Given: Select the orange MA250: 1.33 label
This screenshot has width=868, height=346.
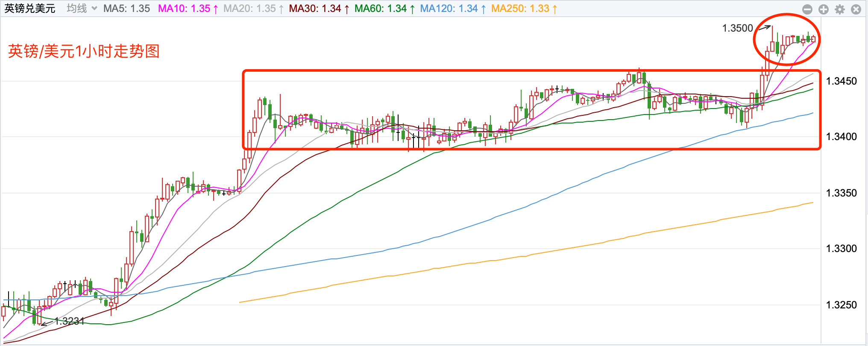Looking at the screenshot, I should (524, 9).
